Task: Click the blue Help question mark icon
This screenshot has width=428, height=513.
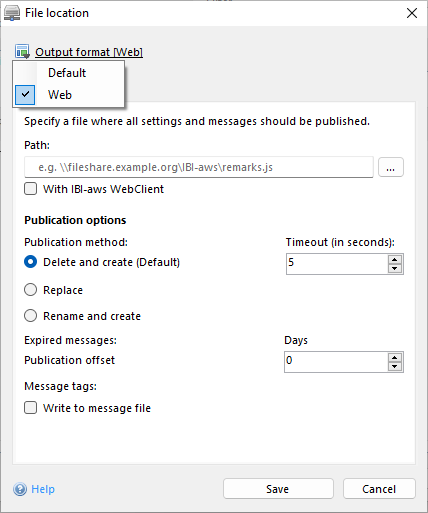Action: coord(20,489)
